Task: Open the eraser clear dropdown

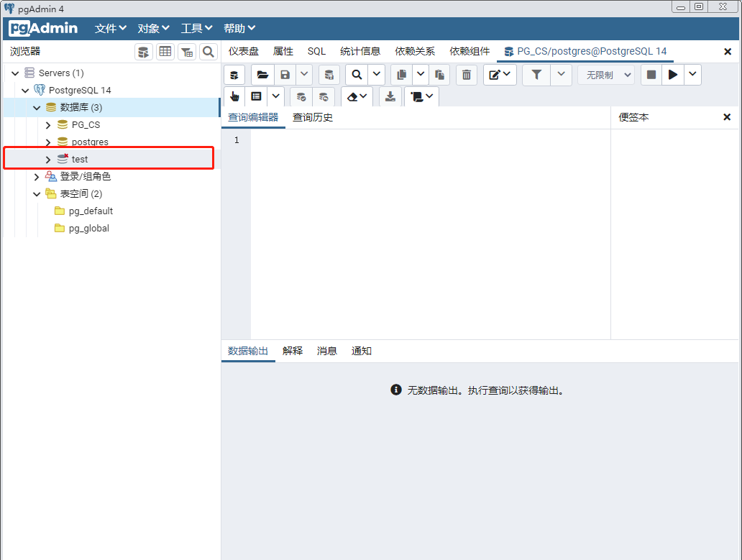Action: pos(357,96)
